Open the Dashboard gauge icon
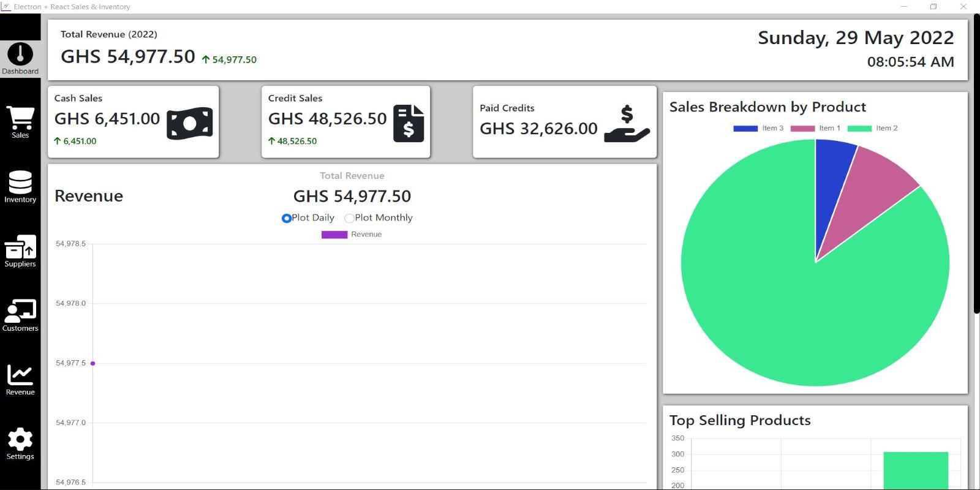This screenshot has width=980, height=490. tap(20, 55)
